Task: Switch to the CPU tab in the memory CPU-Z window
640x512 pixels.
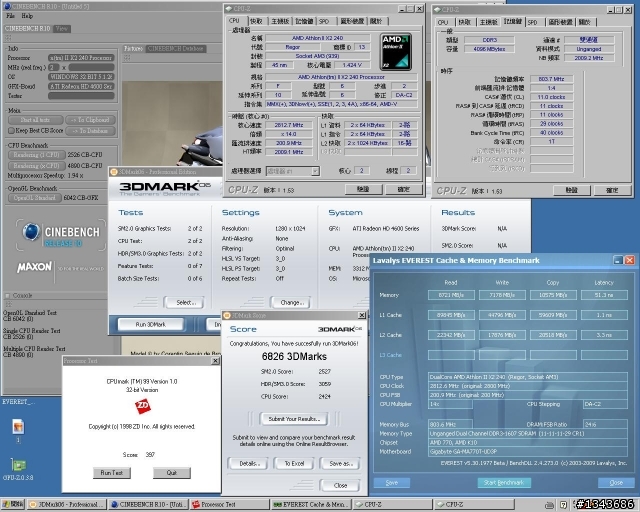Action: point(442,22)
